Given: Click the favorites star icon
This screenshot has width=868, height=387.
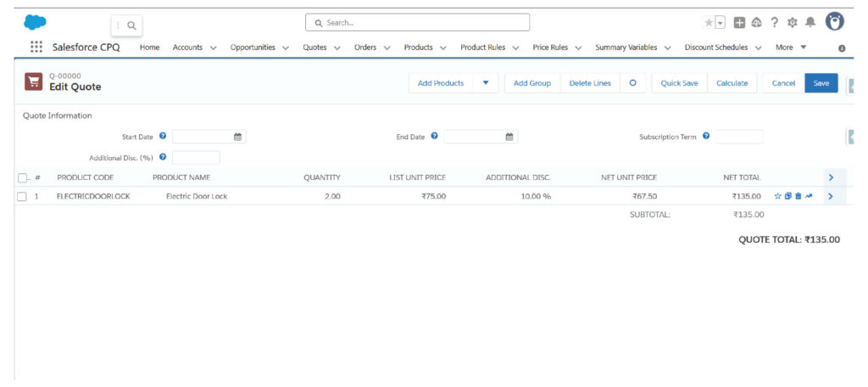Looking at the screenshot, I should (709, 23).
